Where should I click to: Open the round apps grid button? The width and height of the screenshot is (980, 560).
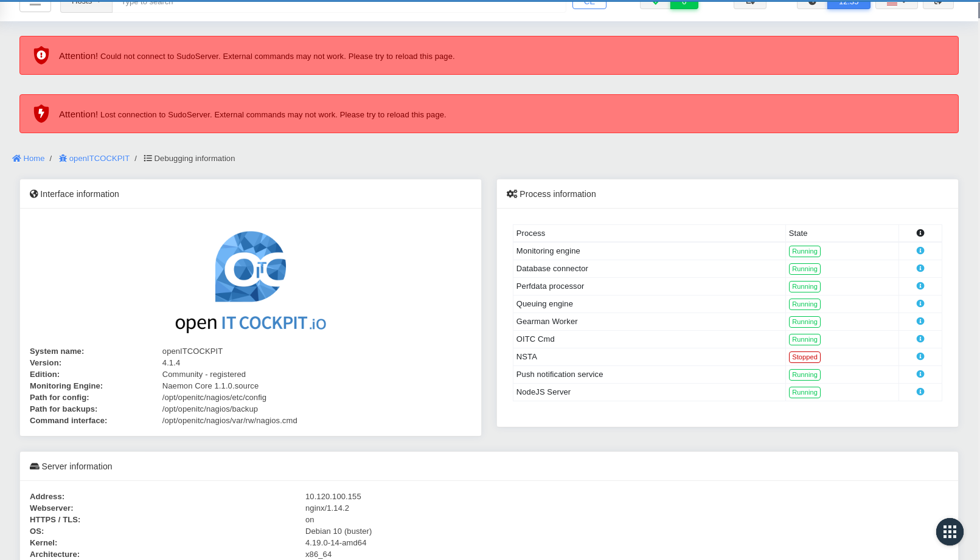950,532
